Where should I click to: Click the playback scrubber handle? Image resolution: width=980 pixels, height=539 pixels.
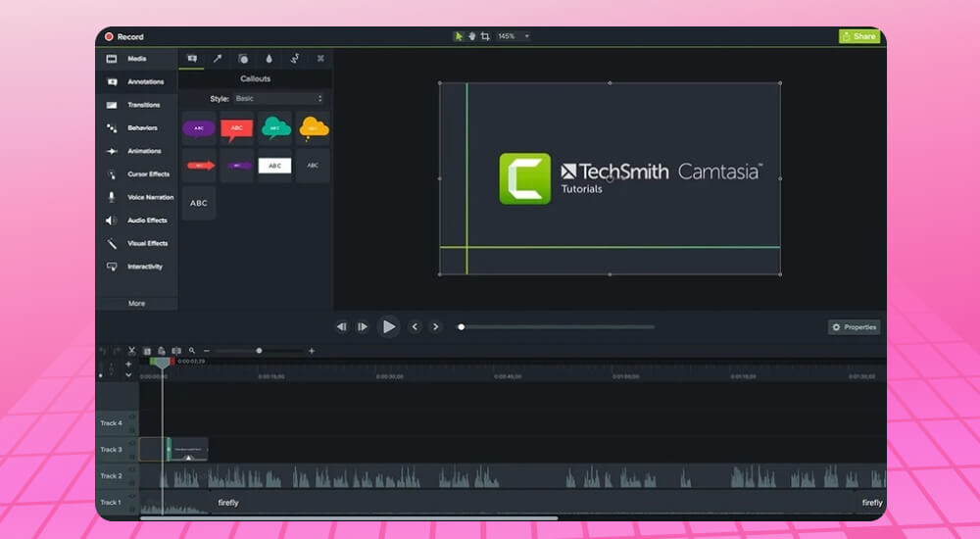pos(462,327)
